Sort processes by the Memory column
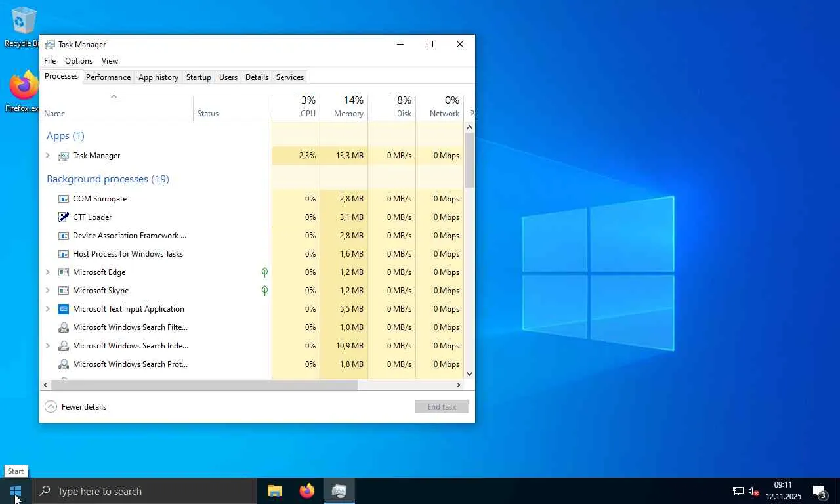 coord(344,107)
